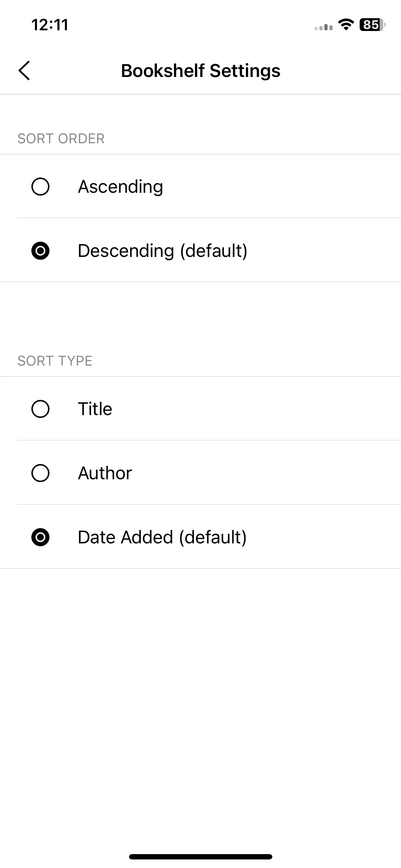Select the Ascending radio button
The width and height of the screenshot is (401, 868).
(40, 186)
